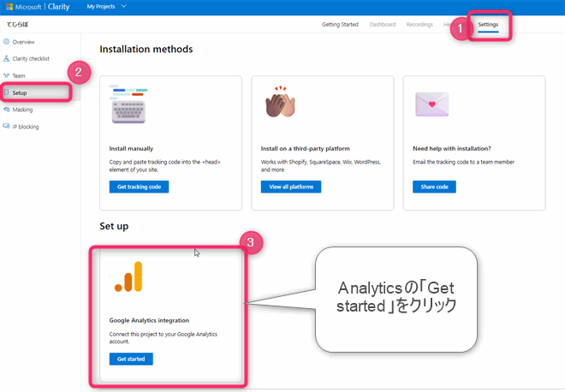
Task: Click the Overview gear icon
Action: point(6,41)
